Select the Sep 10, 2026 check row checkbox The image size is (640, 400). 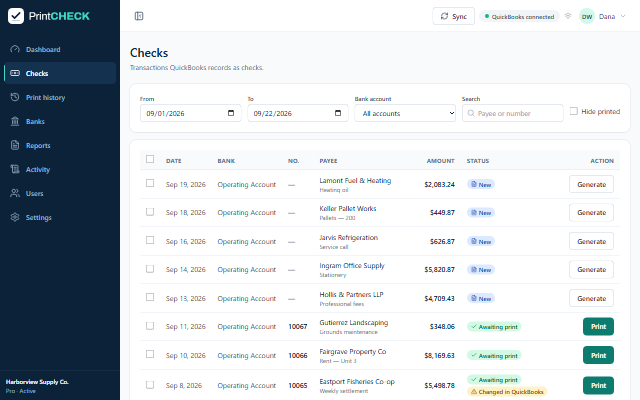(x=150, y=354)
